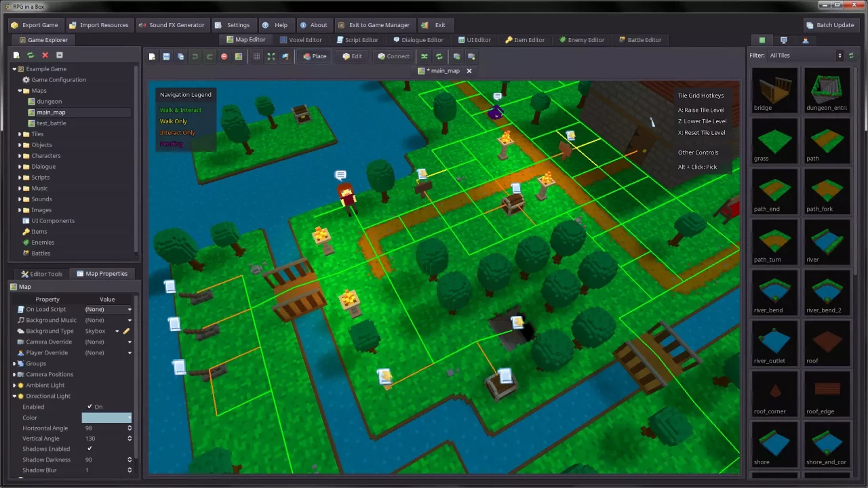Image resolution: width=868 pixels, height=488 pixels.
Task: Click the red remove icon in map toolbar
Action: click(224, 56)
